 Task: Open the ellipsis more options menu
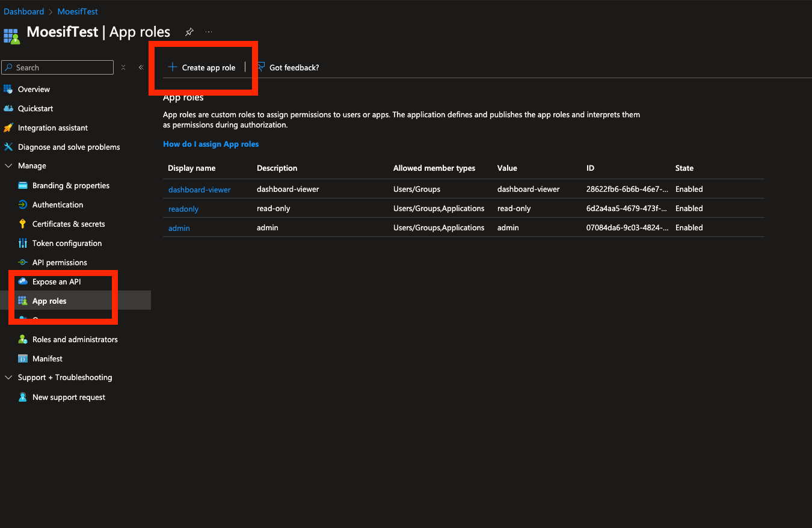tap(209, 32)
